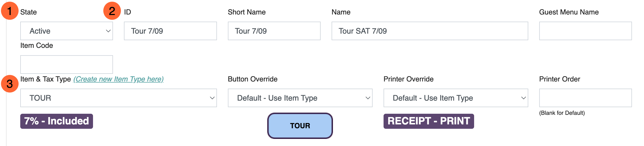Click the blue TOUR preview button
This screenshot has width=644, height=146.
coord(300,126)
